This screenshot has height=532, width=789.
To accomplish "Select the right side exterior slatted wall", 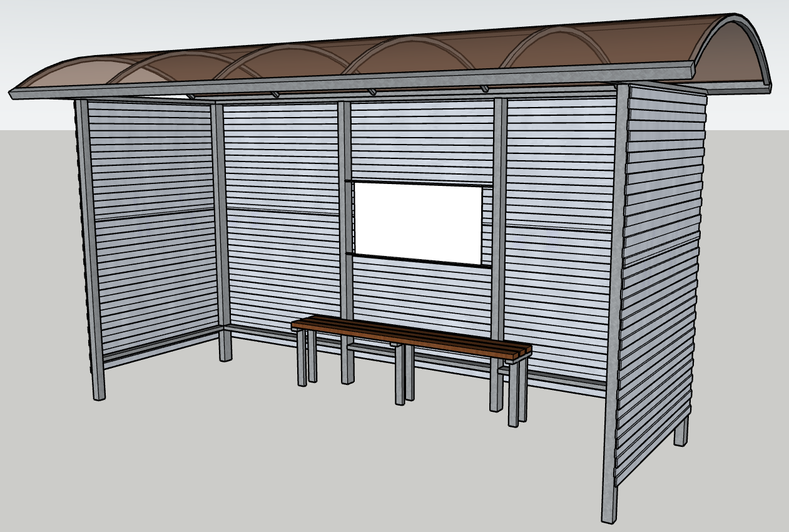I will pos(660,282).
